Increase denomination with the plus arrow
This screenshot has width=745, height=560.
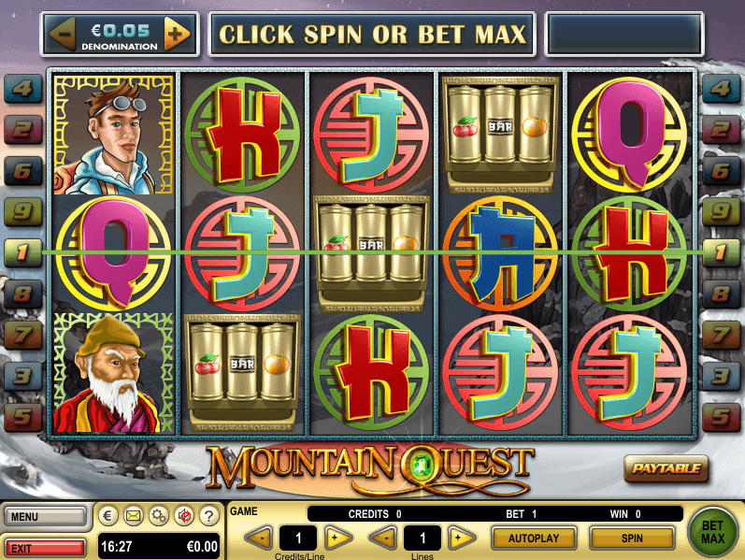177,34
